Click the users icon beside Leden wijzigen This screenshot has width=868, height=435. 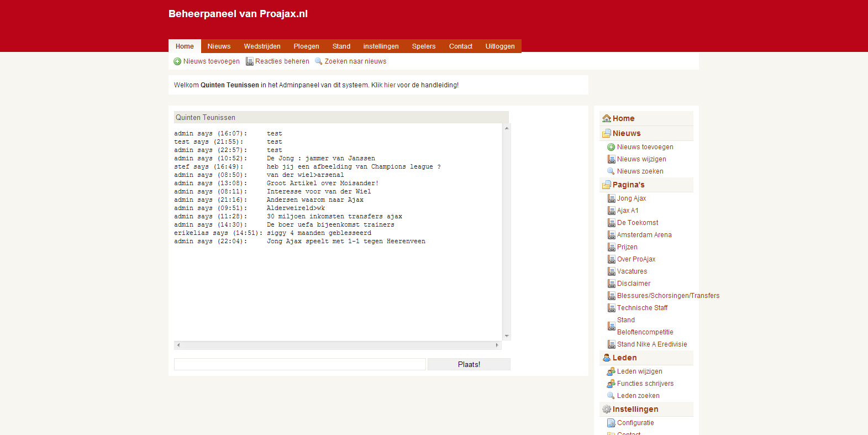point(611,371)
